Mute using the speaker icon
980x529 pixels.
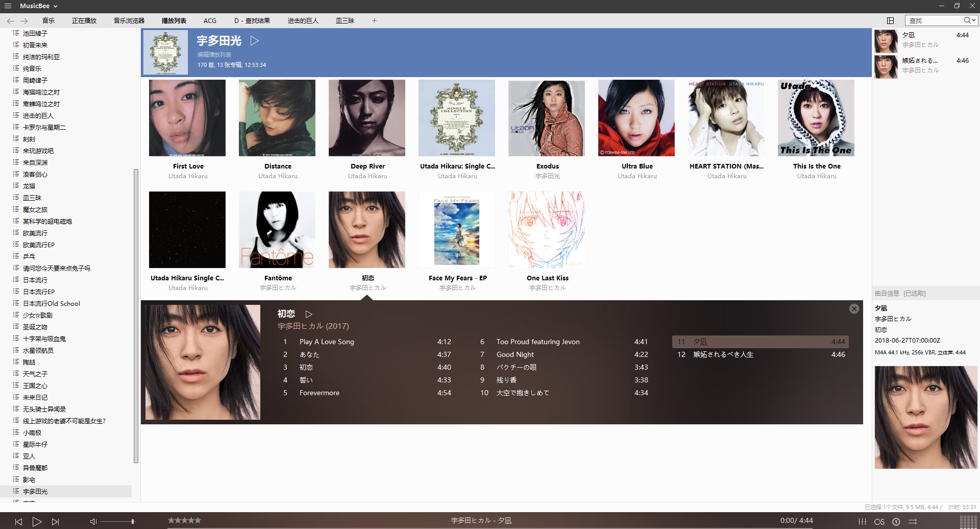click(x=93, y=521)
